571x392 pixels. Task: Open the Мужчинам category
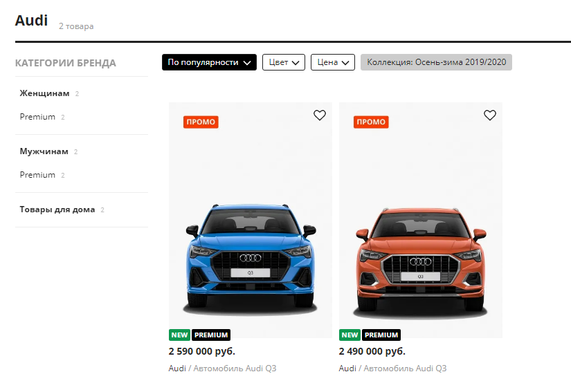coord(44,151)
